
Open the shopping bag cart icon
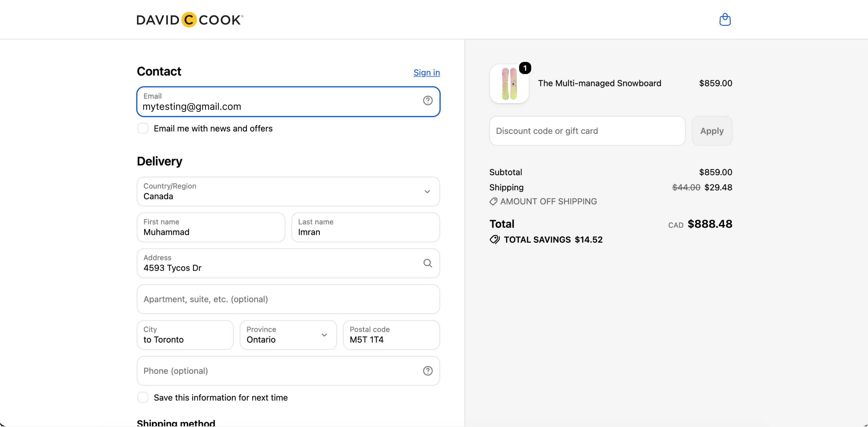click(725, 20)
